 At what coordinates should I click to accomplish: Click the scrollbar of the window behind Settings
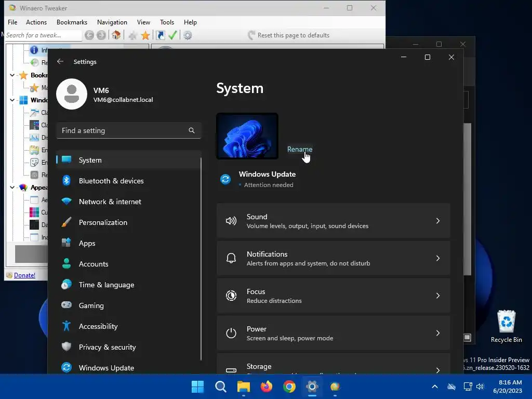coord(468,199)
